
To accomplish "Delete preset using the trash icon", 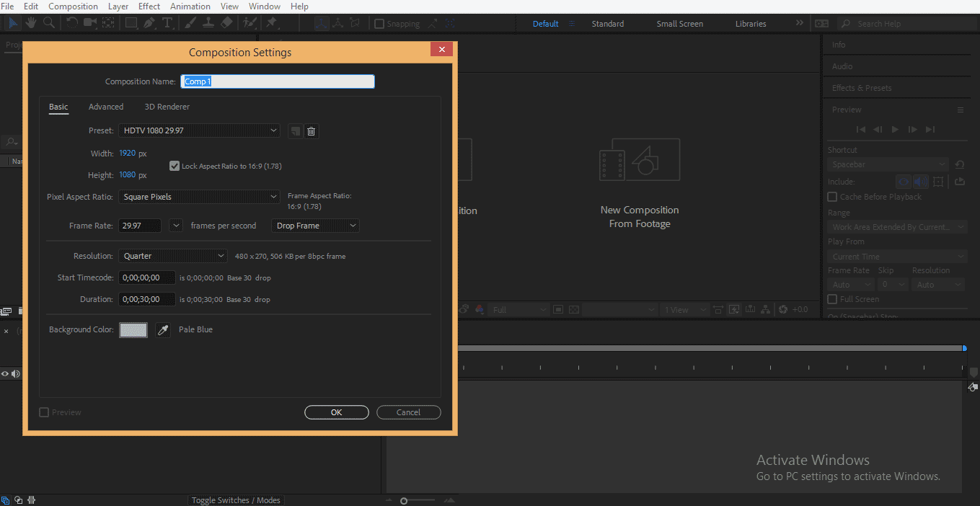I will click(312, 131).
